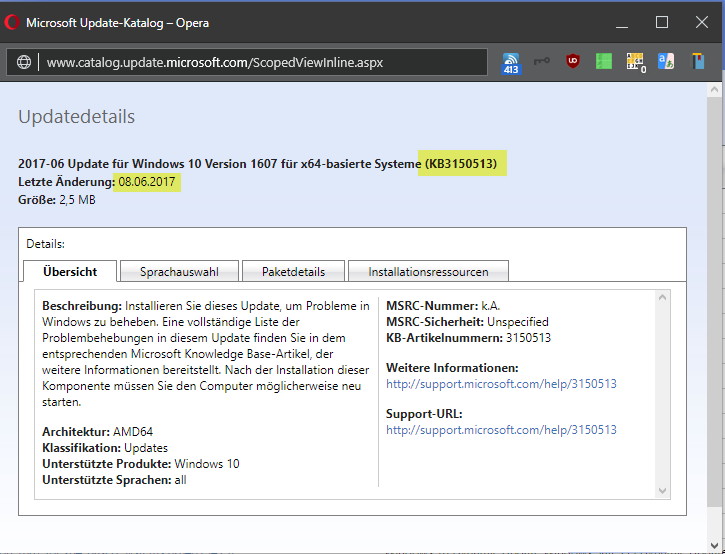
Task: Open the Sprachauswahl tab
Action: point(179,271)
